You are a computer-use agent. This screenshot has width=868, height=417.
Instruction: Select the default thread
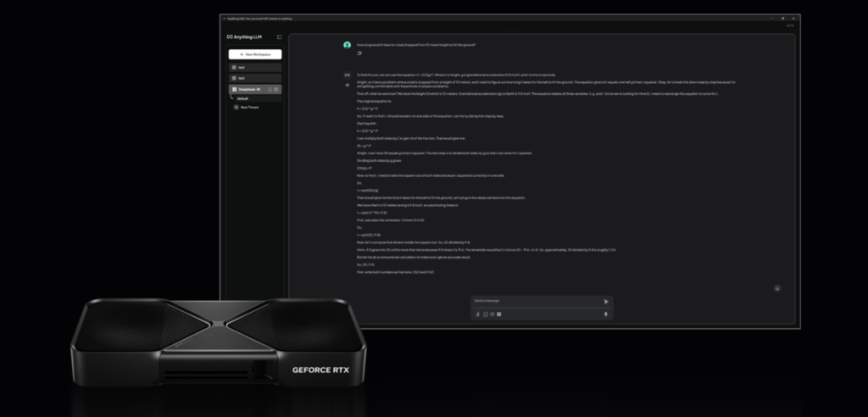(x=258, y=98)
